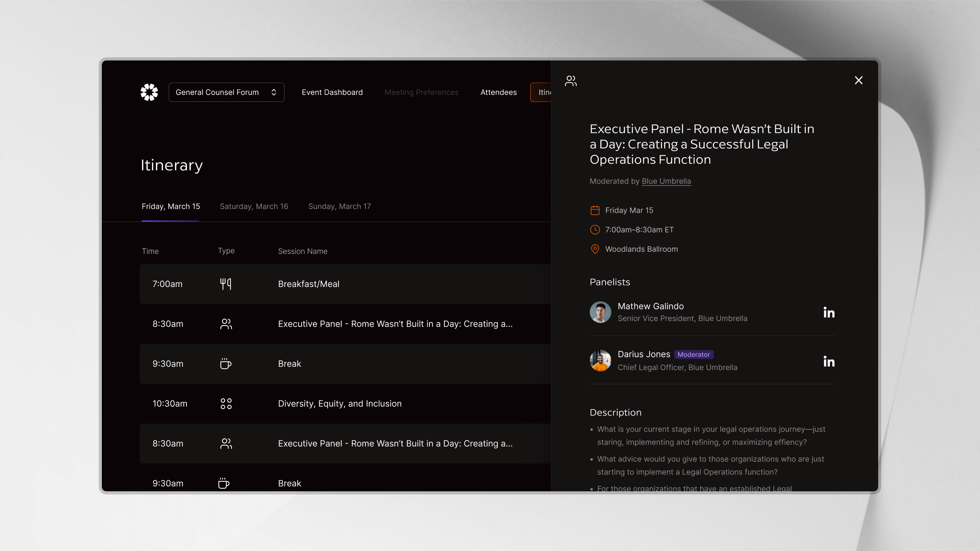Click the clock icon beside 7:00am–8:30am ET
980x551 pixels.
595,230
